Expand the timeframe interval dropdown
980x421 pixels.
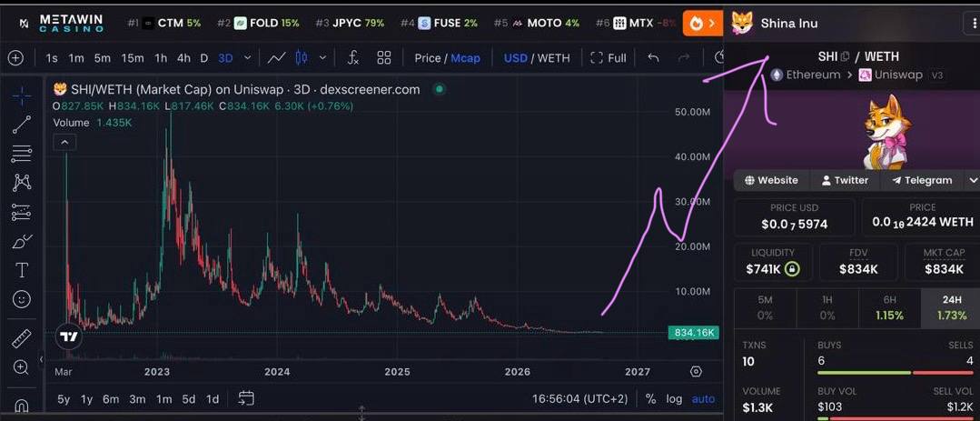(x=248, y=58)
